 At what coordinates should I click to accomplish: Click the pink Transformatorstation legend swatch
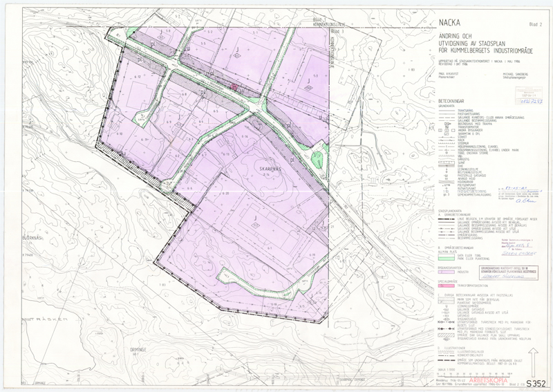[x=446, y=286]
